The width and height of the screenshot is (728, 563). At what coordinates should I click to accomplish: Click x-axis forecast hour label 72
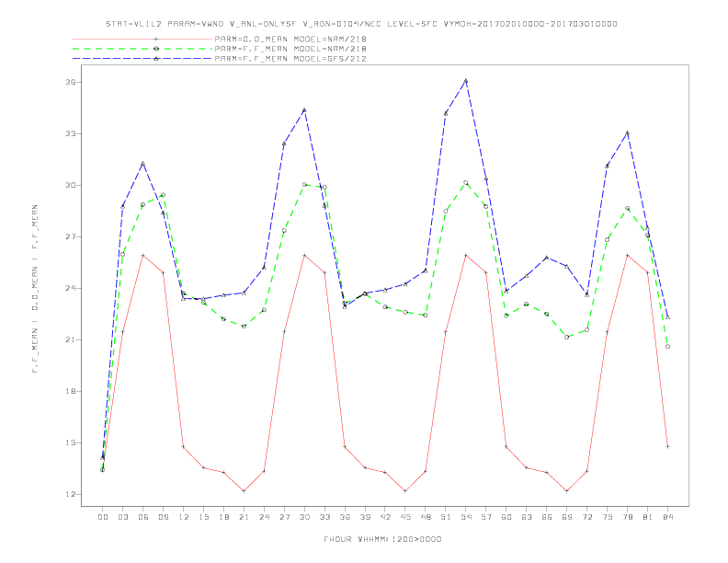pyautogui.click(x=586, y=517)
